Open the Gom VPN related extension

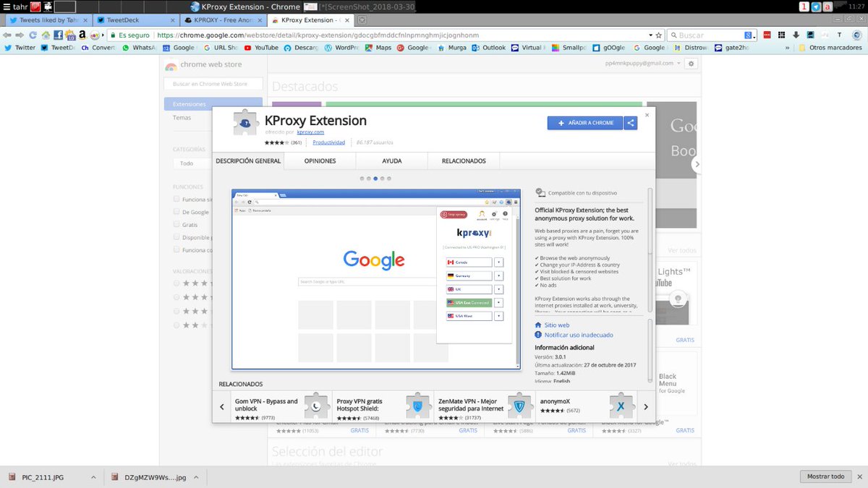[283, 406]
